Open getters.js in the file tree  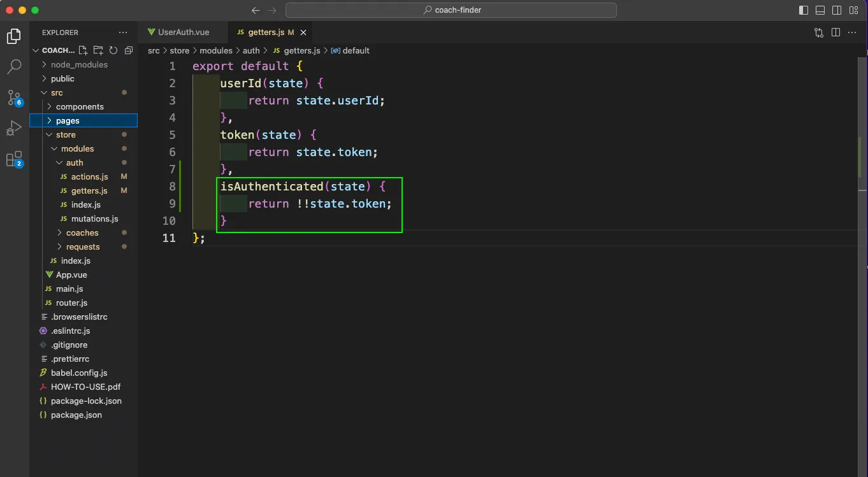coord(83,190)
